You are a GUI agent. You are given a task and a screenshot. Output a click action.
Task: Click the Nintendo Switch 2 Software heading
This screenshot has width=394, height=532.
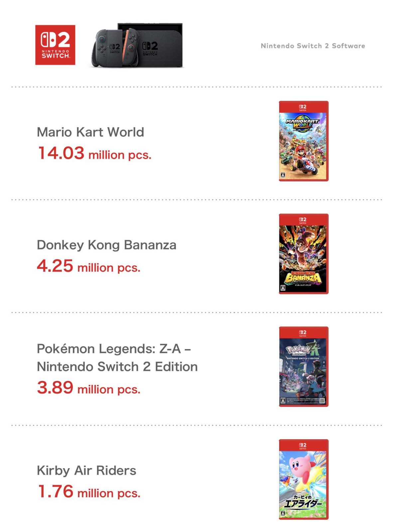point(313,46)
